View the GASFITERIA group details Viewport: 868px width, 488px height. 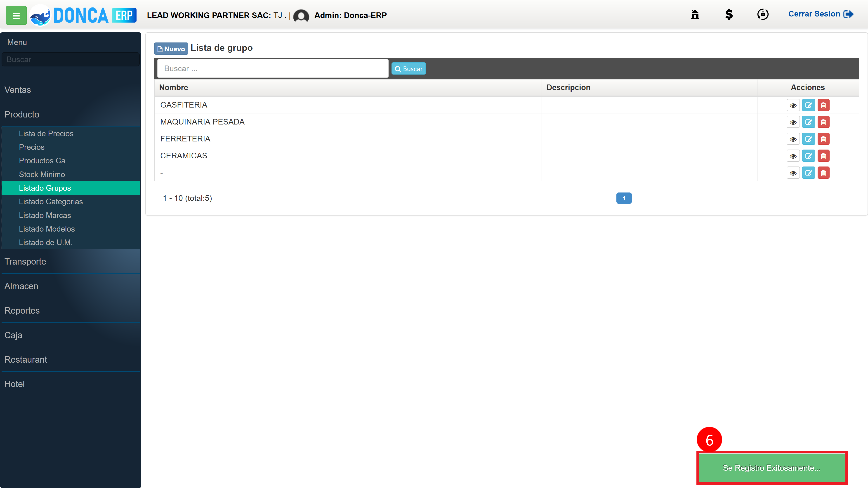pyautogui.click(x=793, y=105)
